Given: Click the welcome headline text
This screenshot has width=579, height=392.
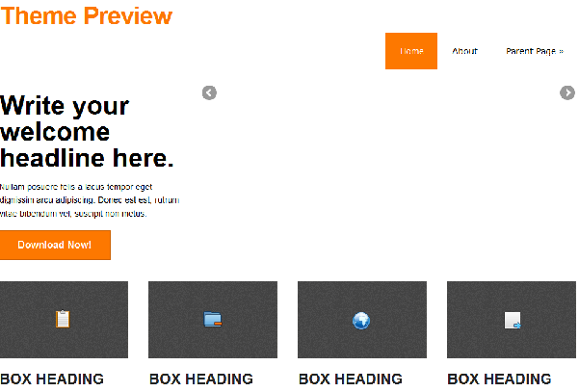Looking at the screenshot, I should coord(87,132).
